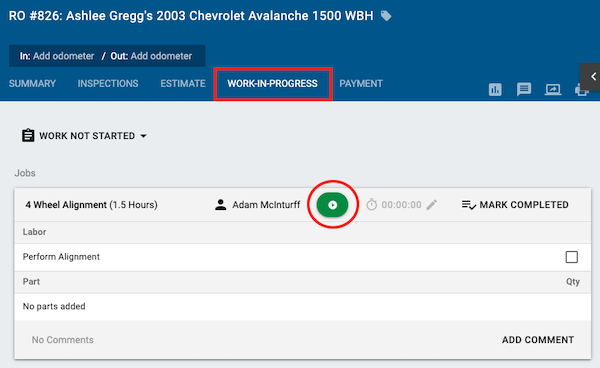Expand the side panel chevron arrow
This screenshot has width=600, height=368.
pyautogui.click(x=592, y=77)
